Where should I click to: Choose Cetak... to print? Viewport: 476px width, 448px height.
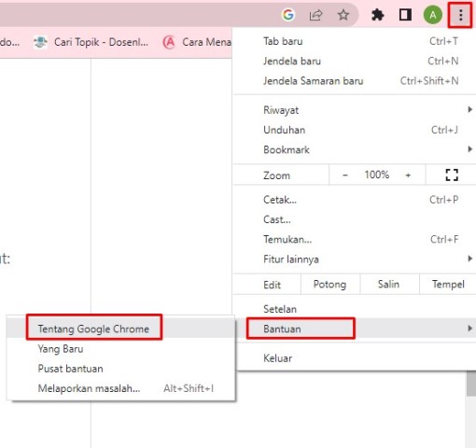355,200
